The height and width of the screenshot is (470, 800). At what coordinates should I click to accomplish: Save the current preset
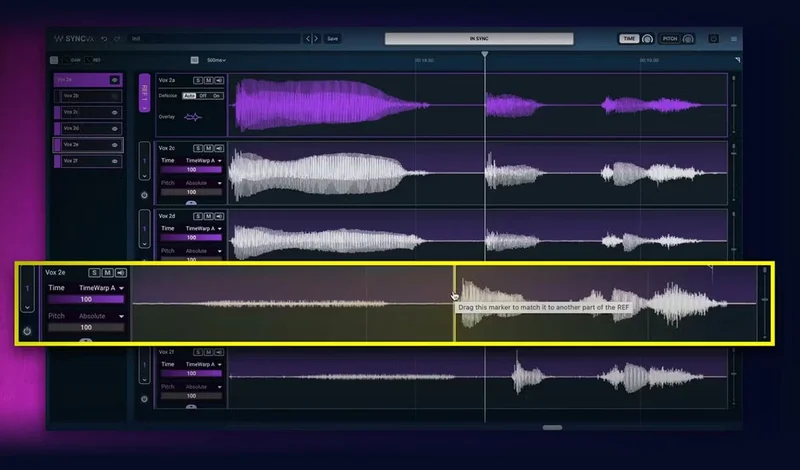pos(333,39)
